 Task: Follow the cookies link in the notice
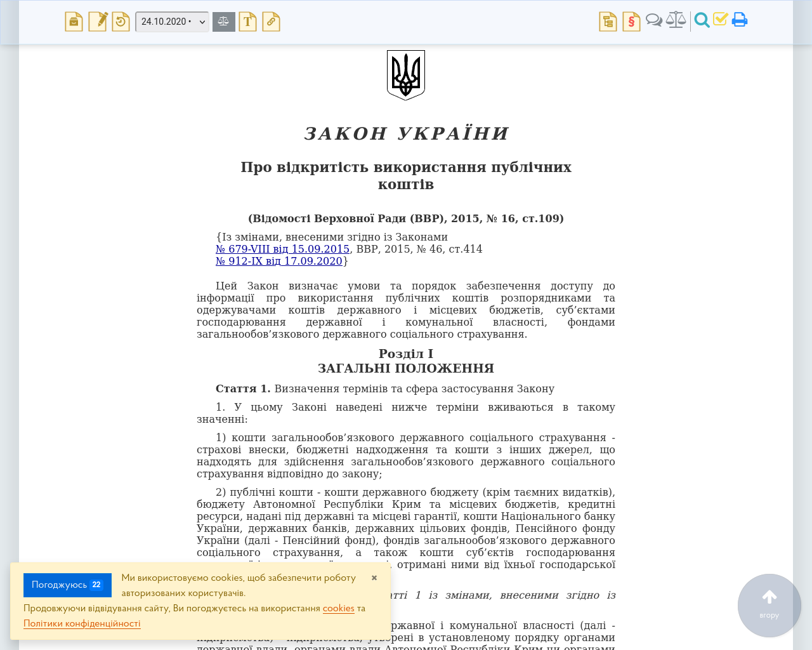click(x=339, y=608)
